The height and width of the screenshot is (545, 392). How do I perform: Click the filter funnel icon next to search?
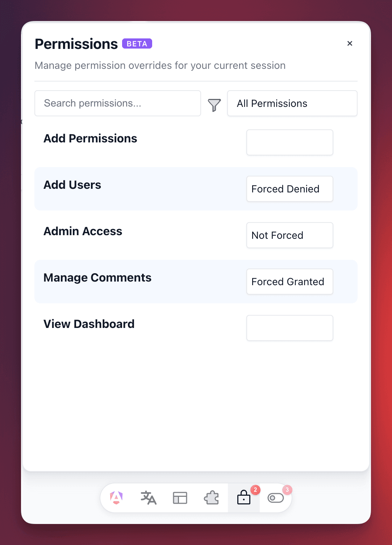pos(214,105)
